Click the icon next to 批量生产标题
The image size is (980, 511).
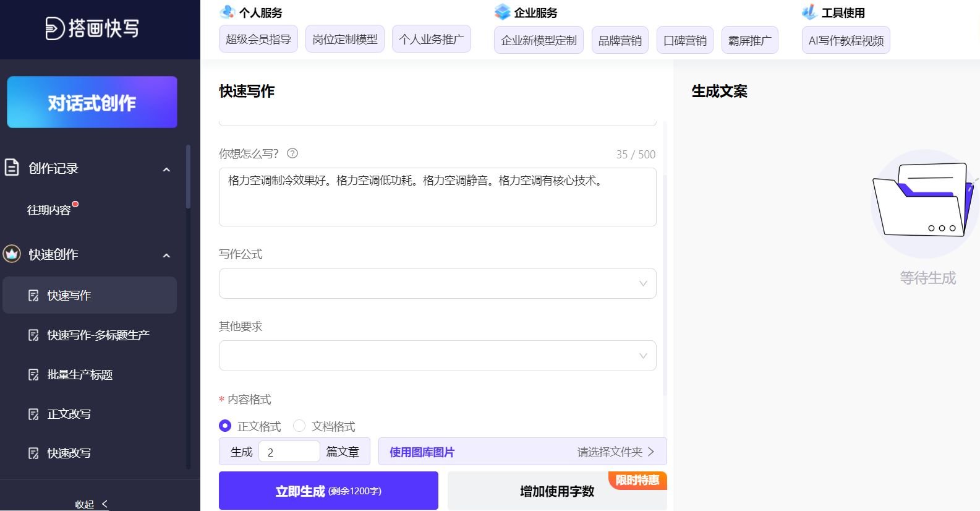point(33,375)
